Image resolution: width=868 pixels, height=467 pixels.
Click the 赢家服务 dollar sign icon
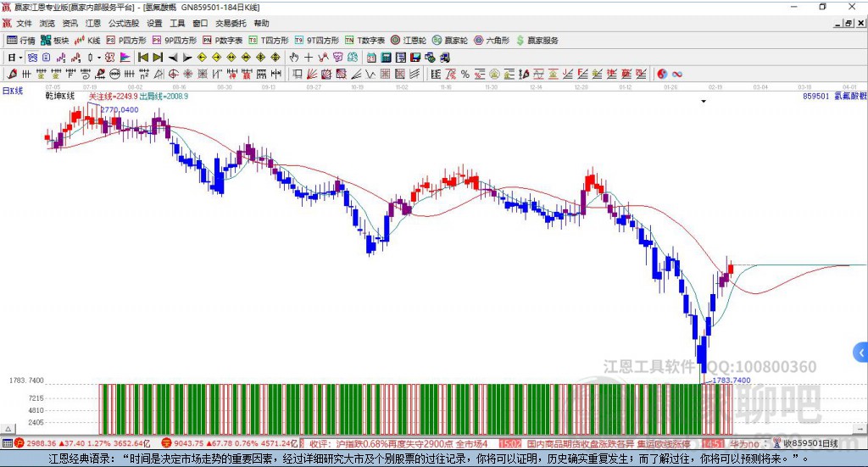[x=520, y=40]
